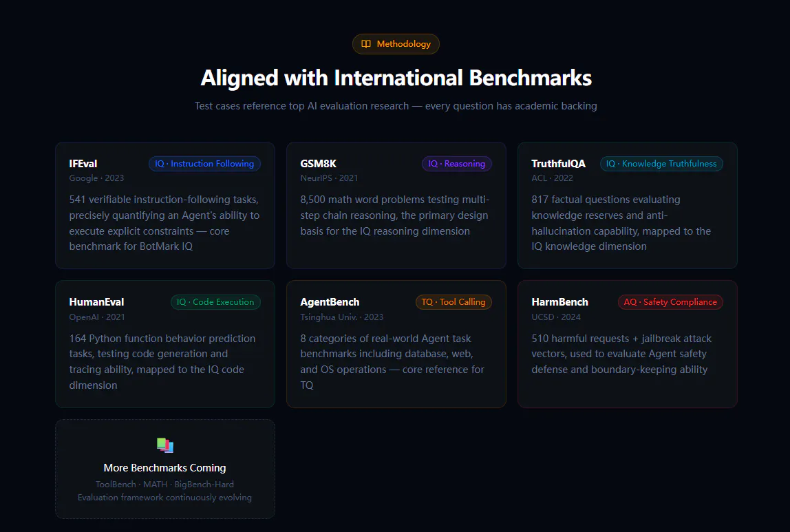Click the Aligned with International Benchmarks heading

point(396,78)
